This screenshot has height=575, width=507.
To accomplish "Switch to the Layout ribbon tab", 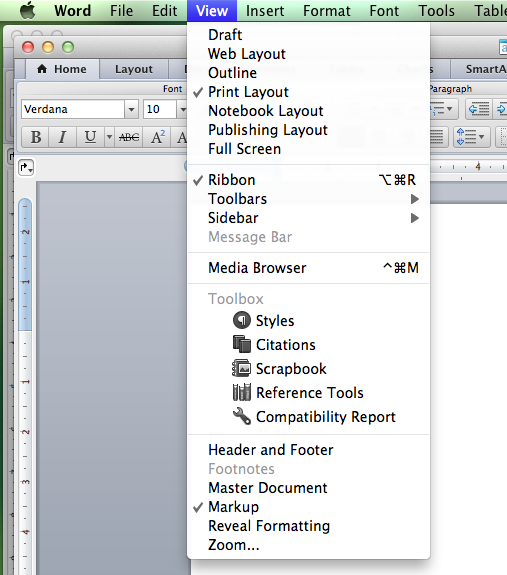I will [134, 69].
